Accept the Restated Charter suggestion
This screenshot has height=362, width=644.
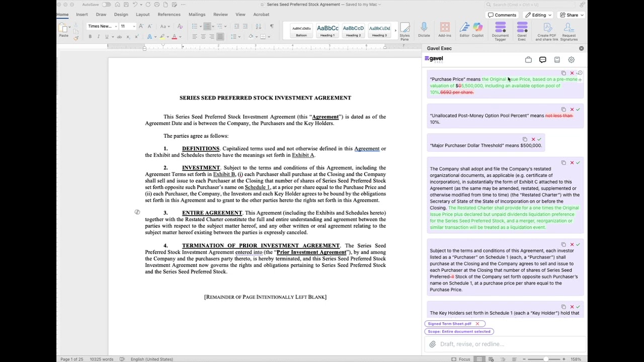[x=578, y=163]
